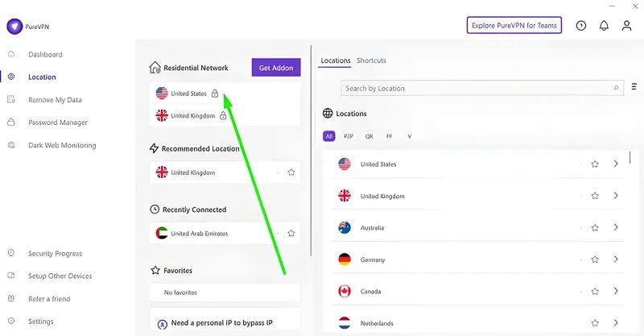Open Location page from the sidebar
The width and height of the screenshot is (644, 336).
click(42, 77)
